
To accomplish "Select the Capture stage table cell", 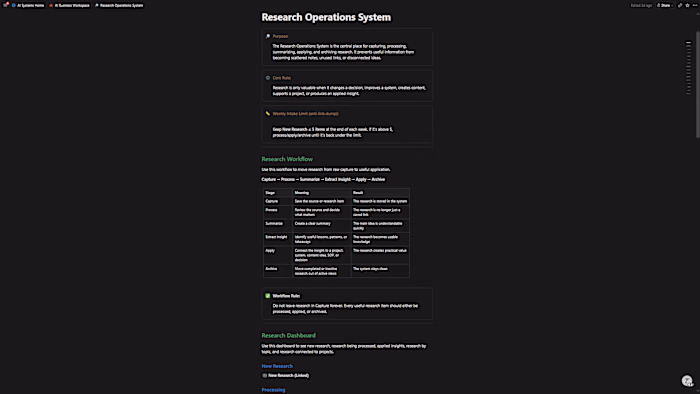I will coord(278,201).
